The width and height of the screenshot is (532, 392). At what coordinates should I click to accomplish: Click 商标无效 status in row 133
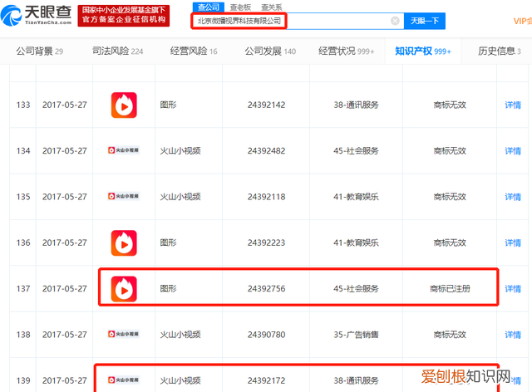(450, 105)
